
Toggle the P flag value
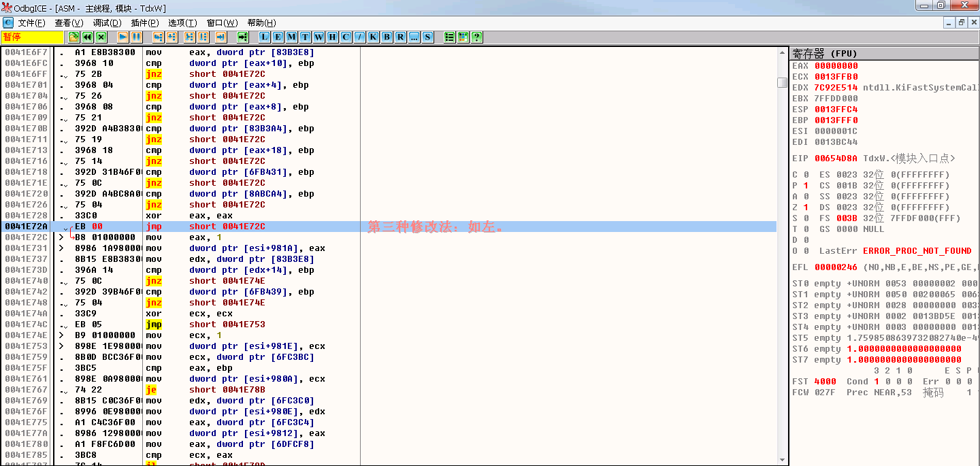(x=806, y=186)
